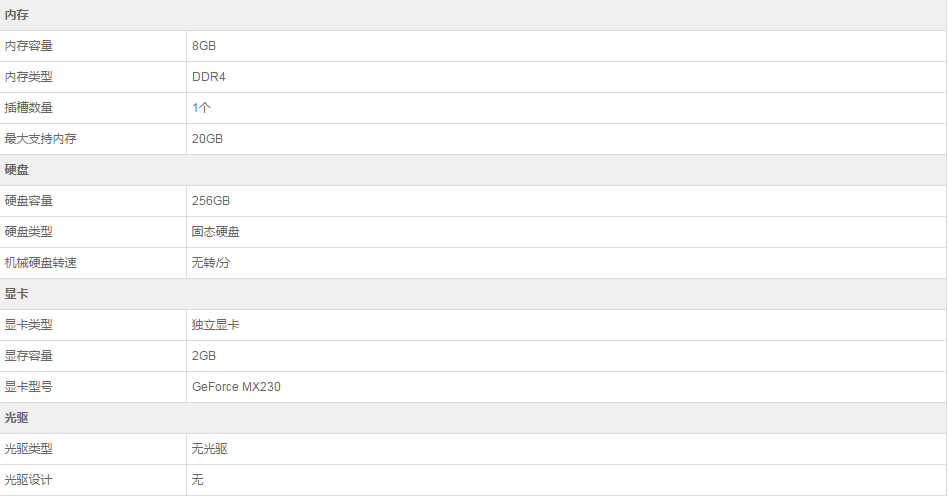Click the 硬盘 section header
The height and width of the screenshot is (496, 948).
[x=17, y=170]
